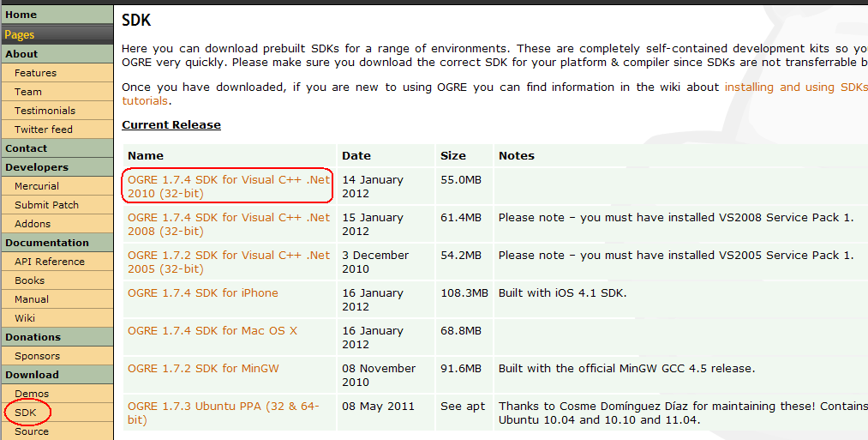Go to Submit Patch page

click(x=57, y=204)
